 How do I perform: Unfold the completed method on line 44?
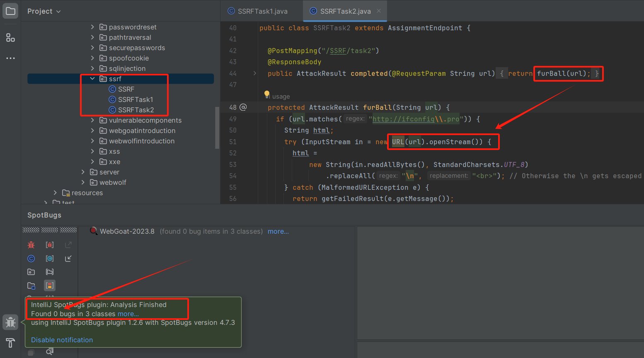pyautogui.click(x=254, y=73)
